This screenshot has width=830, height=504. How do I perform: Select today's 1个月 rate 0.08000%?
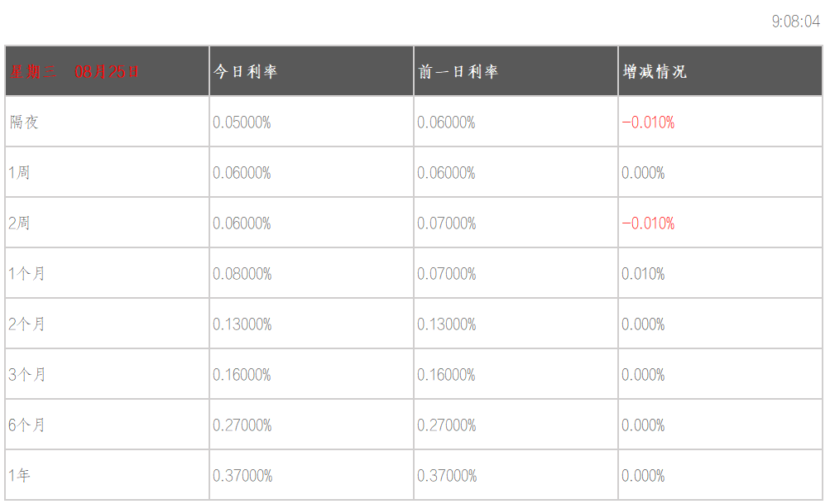[x=242, y=274]
